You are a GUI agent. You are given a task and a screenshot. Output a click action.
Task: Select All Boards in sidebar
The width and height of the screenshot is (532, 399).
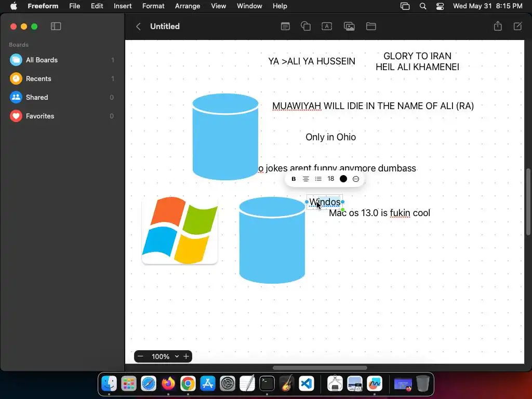pyautogui.click(x=62, y=60)
